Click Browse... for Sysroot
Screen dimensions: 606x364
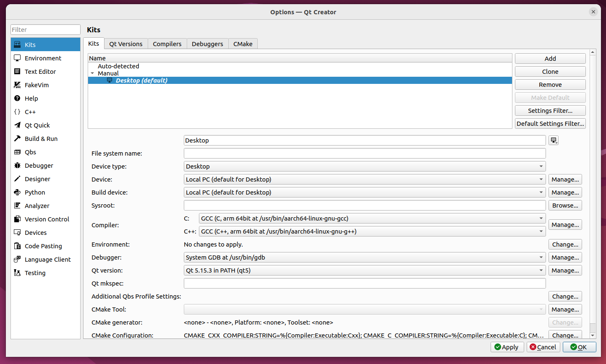click(x=565, y=205)
